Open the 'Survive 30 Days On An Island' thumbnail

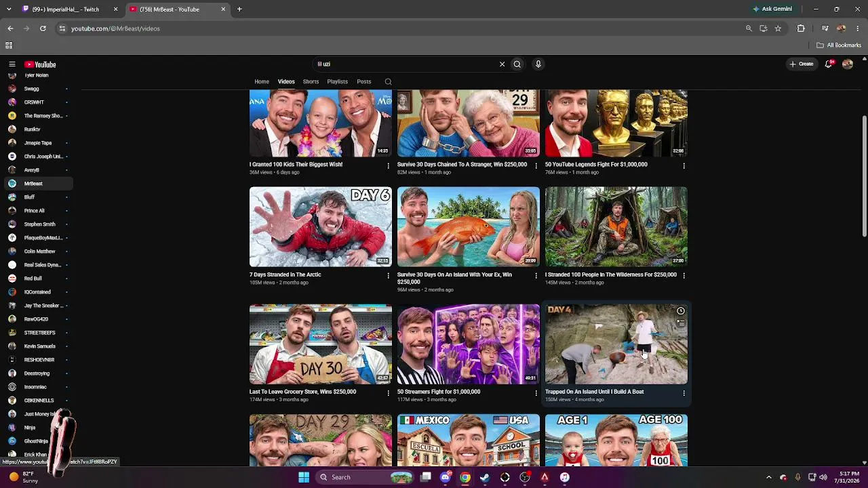coord(469,227)
